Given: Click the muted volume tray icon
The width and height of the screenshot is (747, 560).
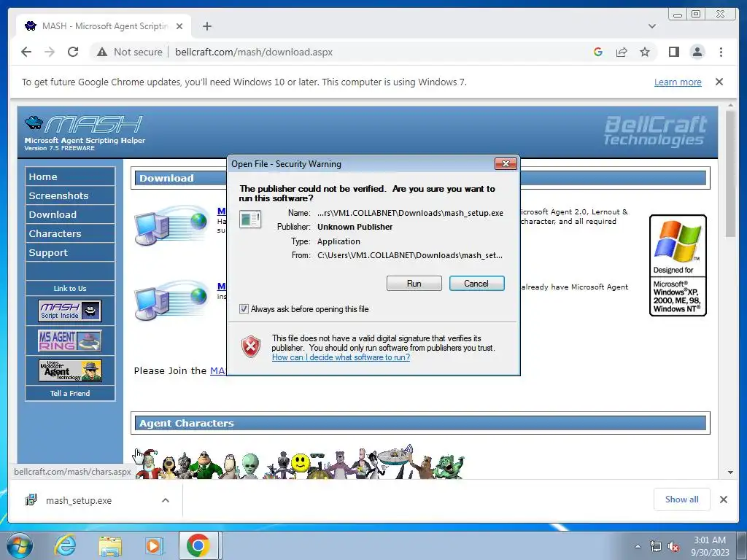Looking at the screenshot, I should point(673,547).
